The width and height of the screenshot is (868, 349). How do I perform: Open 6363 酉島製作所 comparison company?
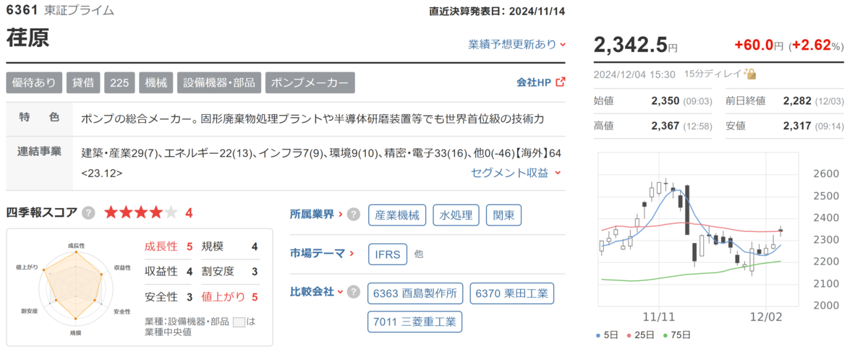tap(416, 294)
